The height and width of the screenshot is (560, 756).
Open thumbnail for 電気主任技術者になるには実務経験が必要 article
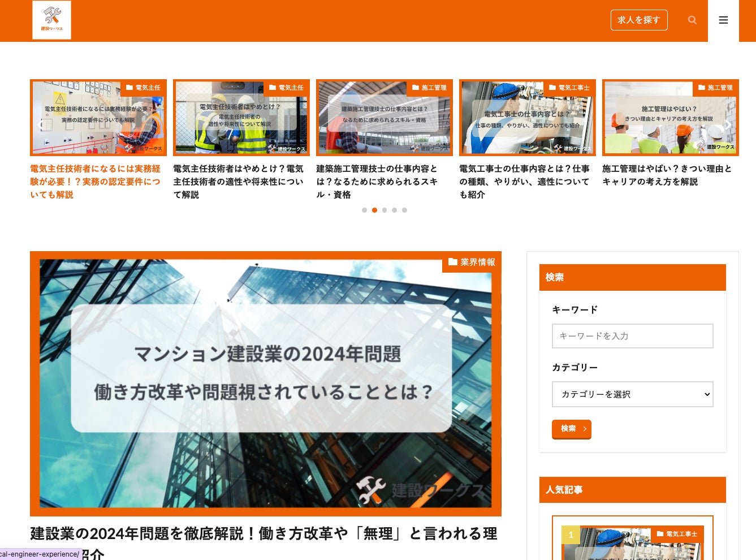(98, 118)
